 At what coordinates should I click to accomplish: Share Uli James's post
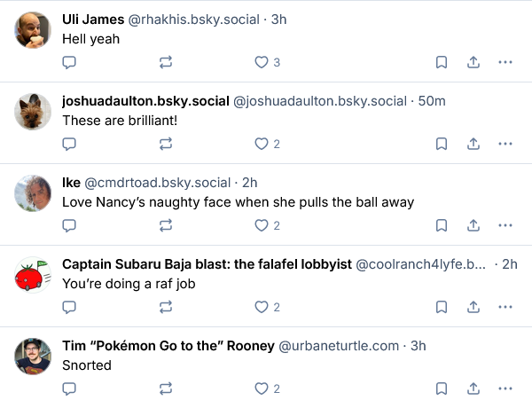tap(473, 62)
